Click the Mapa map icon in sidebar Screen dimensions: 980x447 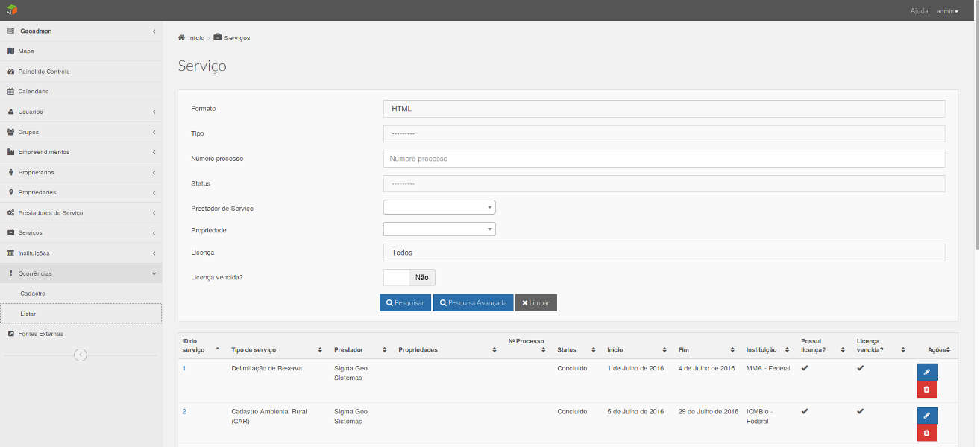click(x=10, y=51)
